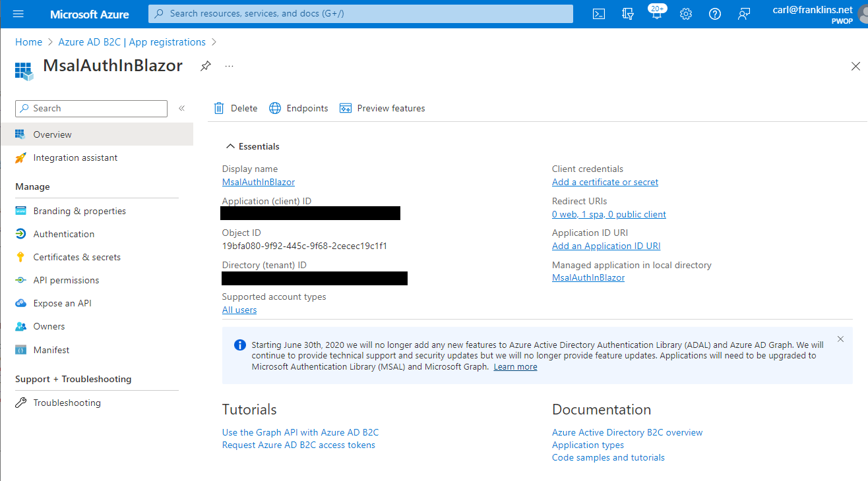Dismiss the ADAL info banner
Viewport: 868px width, 481px height.
(x=840, y=339)
